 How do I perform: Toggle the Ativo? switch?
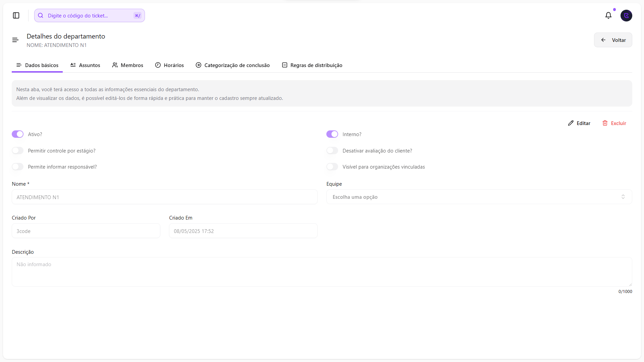[18, 134]
